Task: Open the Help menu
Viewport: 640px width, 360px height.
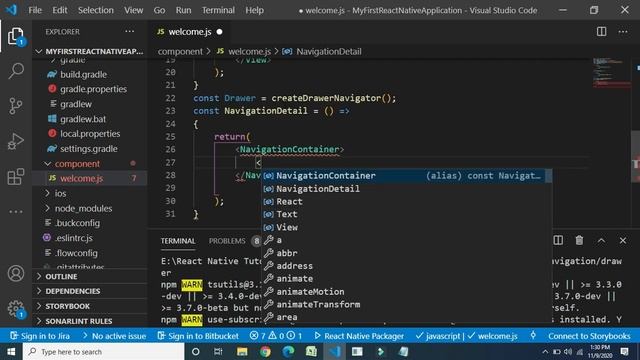Action: 254,10
